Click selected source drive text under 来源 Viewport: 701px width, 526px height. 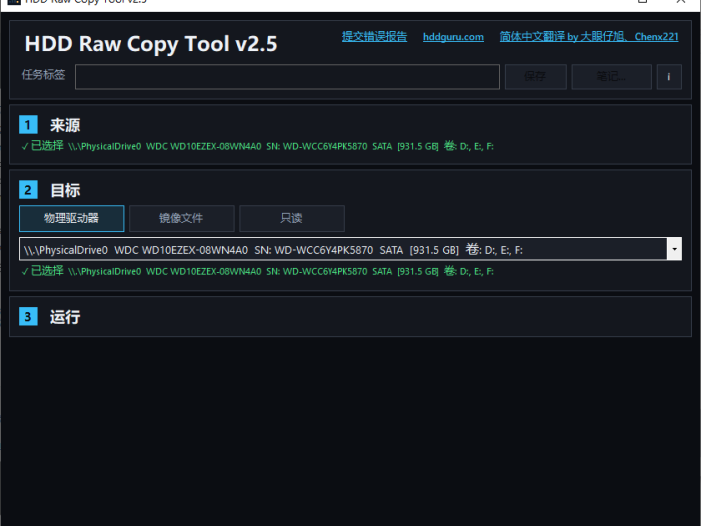tap(258, 146)
